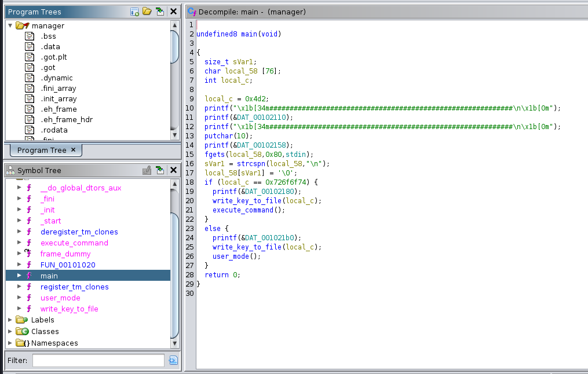
Task: Expand the _fini function node
Action: 19,198
